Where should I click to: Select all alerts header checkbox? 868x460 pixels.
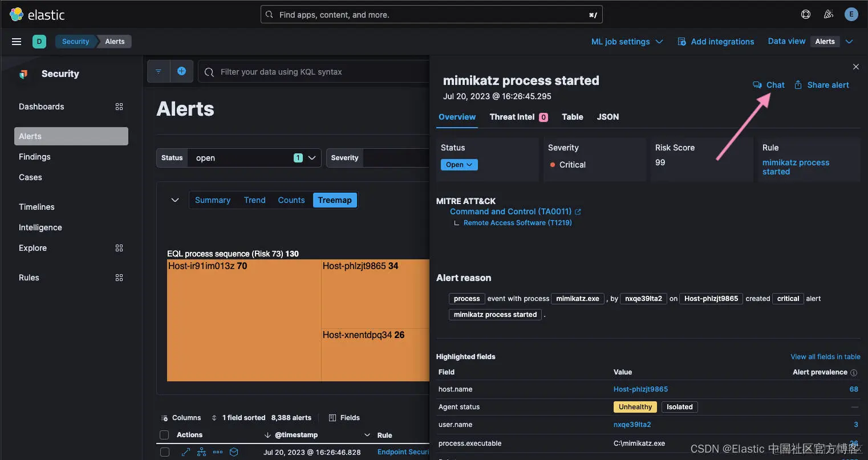click(x=164, y=435)
